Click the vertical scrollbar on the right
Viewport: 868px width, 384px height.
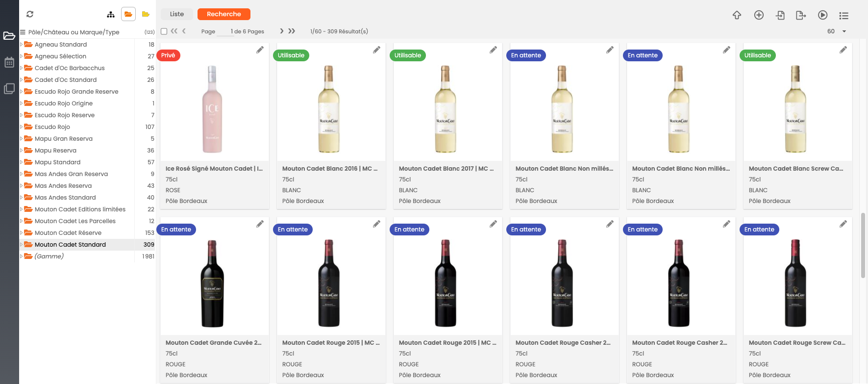click(x=863, y=245)
